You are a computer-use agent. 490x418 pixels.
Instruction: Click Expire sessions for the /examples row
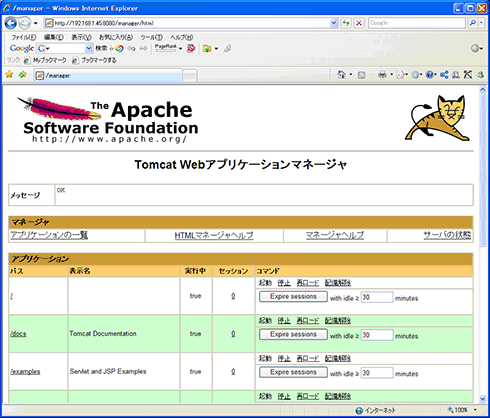point(293,372)
